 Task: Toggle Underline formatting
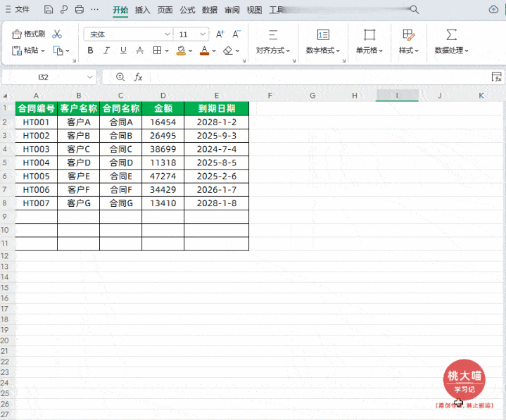point(123,51)
